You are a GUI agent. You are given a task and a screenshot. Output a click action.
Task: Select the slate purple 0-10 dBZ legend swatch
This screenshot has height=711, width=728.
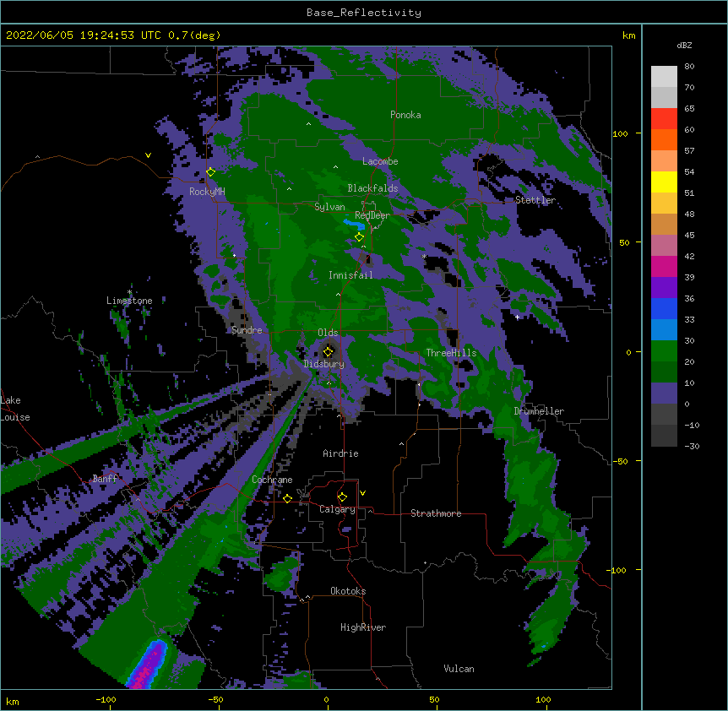pos(664,393)
